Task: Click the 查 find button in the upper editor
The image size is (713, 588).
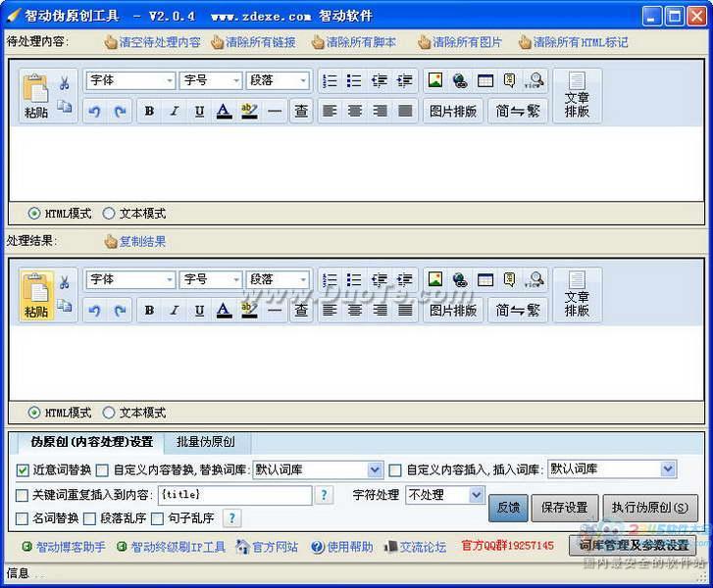Action: [301, 111]
